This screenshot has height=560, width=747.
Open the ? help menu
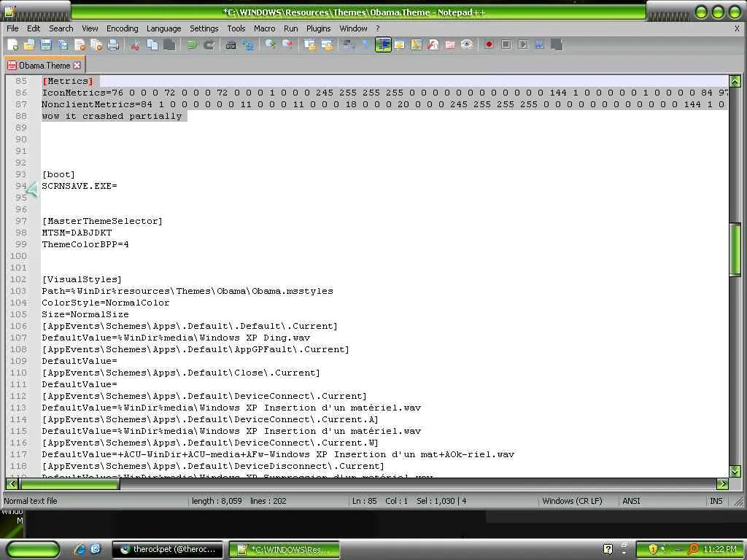(377, 28)
